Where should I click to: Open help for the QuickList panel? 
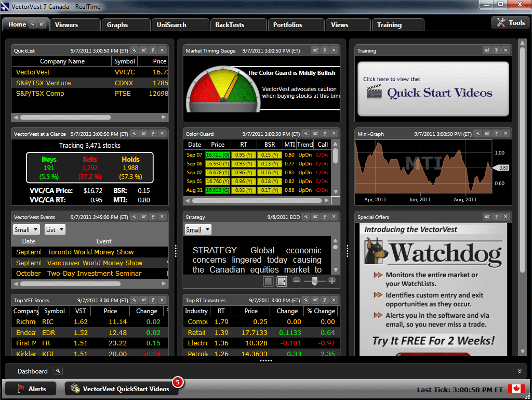153,50
